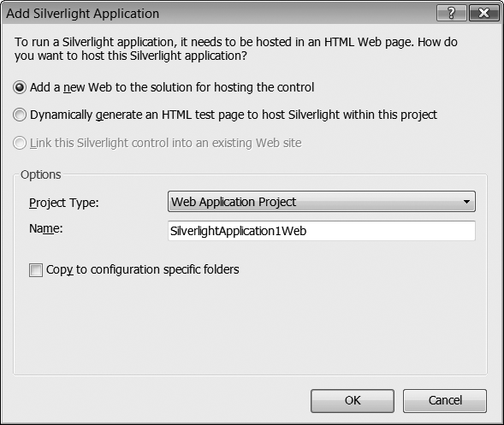Click into the Name text field
Viewport: 504px width, 425px height.
(x=322, y=231)
